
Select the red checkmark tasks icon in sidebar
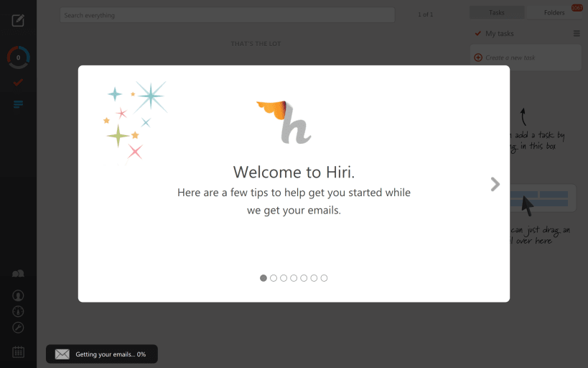(x=18, y=82)
